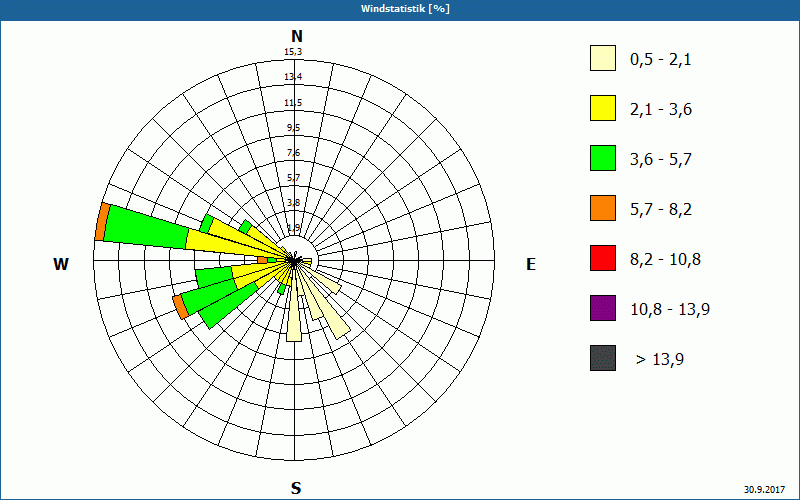The height and width of the screenshot is (500, 800).
Task: Click the legend label '10,8 - 13,9'
Action: pyautogui.click(x=670, y=310)
